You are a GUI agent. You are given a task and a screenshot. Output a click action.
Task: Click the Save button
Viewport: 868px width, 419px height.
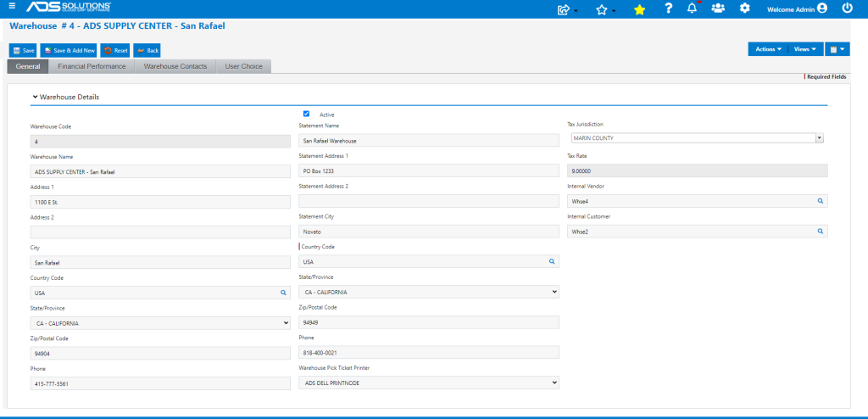point(23,50)
